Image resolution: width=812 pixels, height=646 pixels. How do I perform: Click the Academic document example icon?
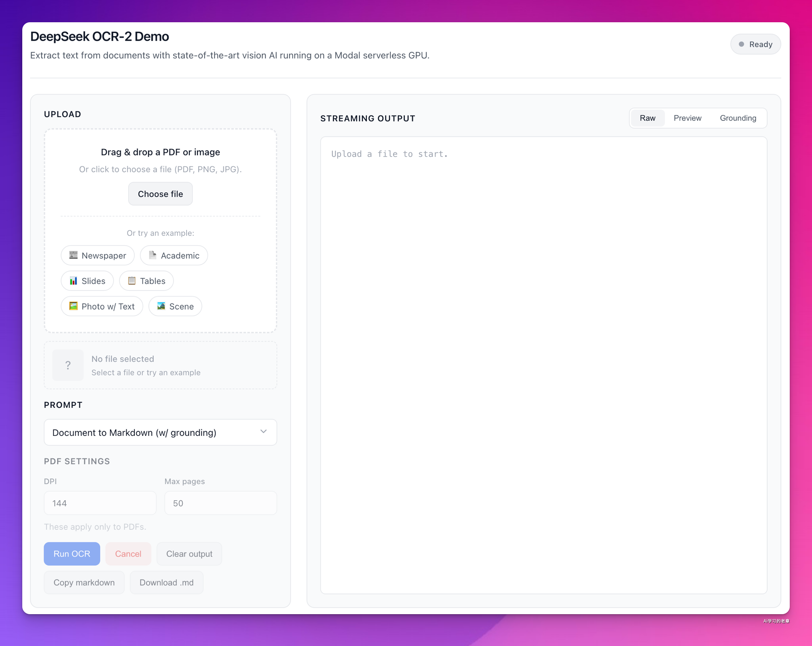click(152, 255)
